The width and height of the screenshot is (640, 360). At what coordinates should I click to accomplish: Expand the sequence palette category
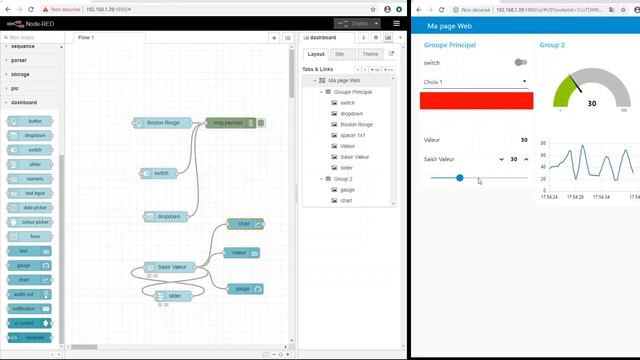(22, 47)
